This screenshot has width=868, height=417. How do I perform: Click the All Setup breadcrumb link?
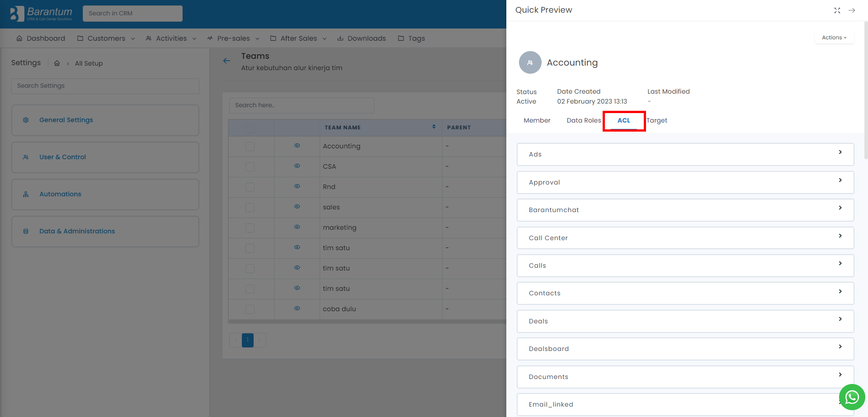pos(89,63)
